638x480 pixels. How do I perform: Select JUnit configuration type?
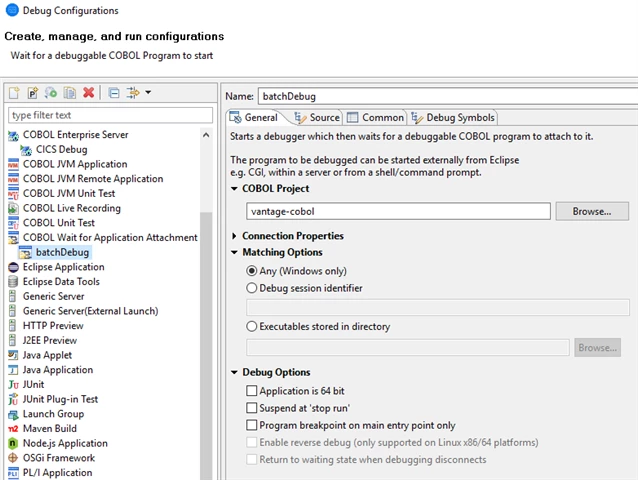coord(33,384)
